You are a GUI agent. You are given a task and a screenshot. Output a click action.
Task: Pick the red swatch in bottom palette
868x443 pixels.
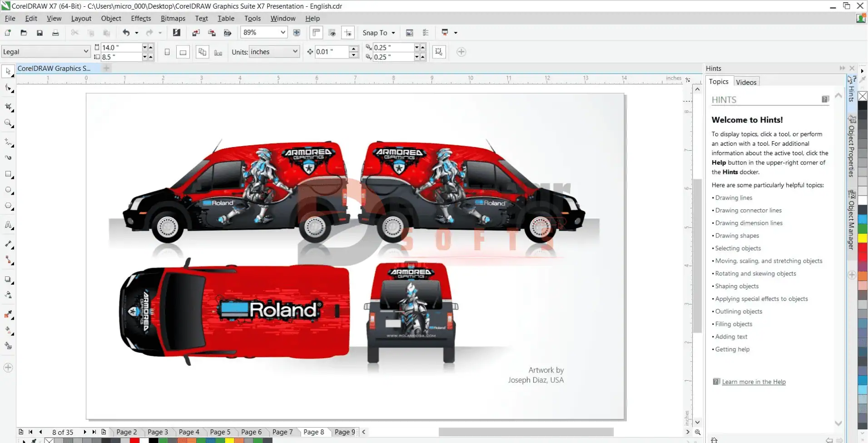[x=134, y=440]
